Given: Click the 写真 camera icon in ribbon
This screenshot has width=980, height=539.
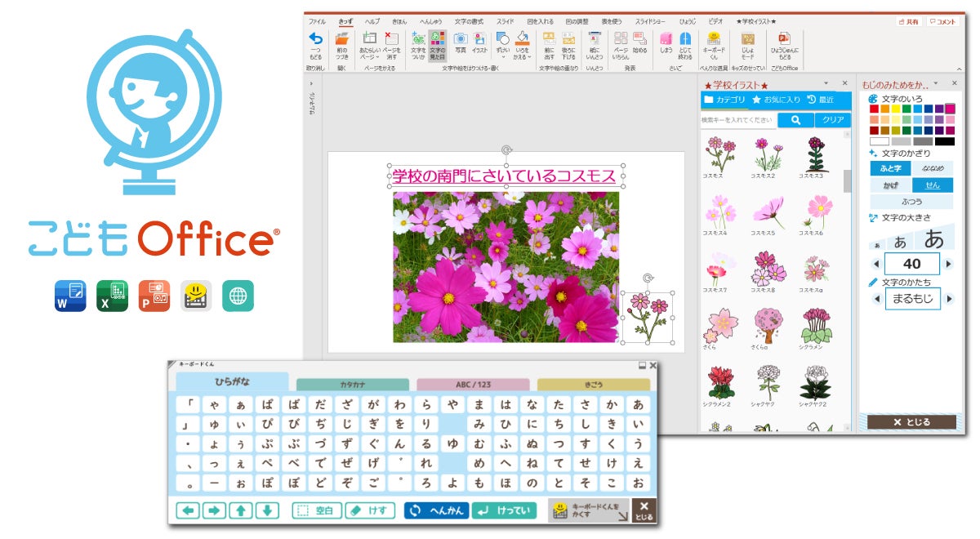Looking at the screenshot, I should click(461, 40).
